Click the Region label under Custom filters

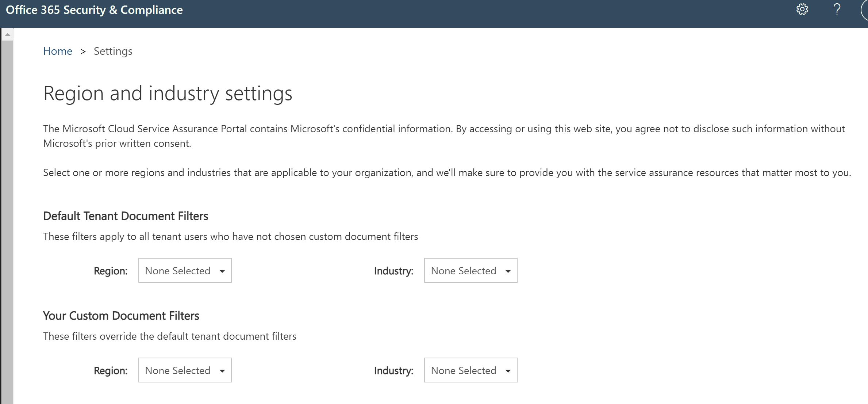click(x=111, y=371)
